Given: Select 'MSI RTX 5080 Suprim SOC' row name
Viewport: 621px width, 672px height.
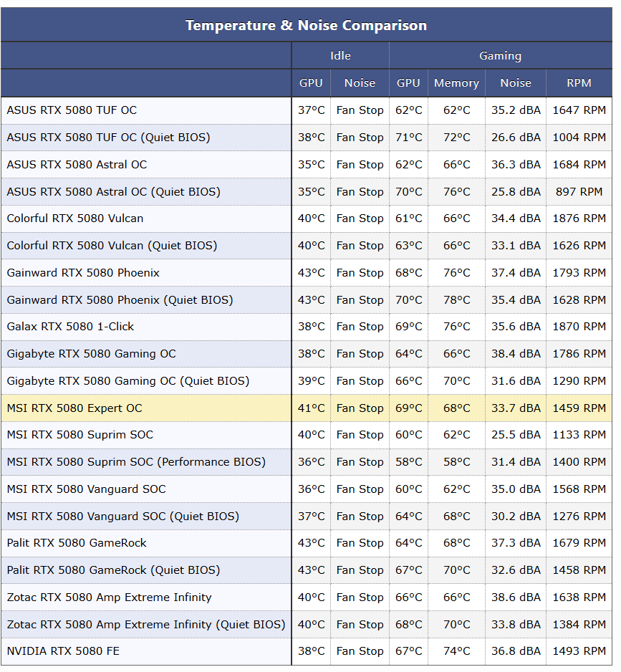Looking at the screenshot, I should point(80,435).
